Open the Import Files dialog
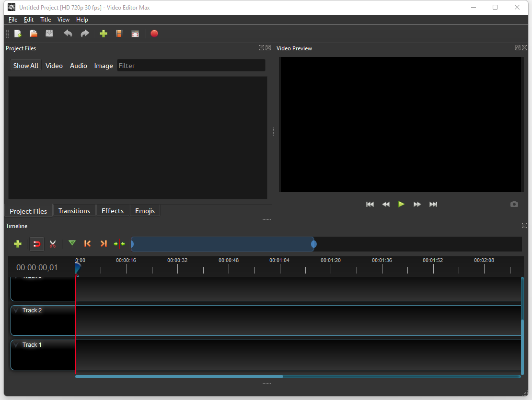Viewport: 532px width, 400px height. [104, 34]
